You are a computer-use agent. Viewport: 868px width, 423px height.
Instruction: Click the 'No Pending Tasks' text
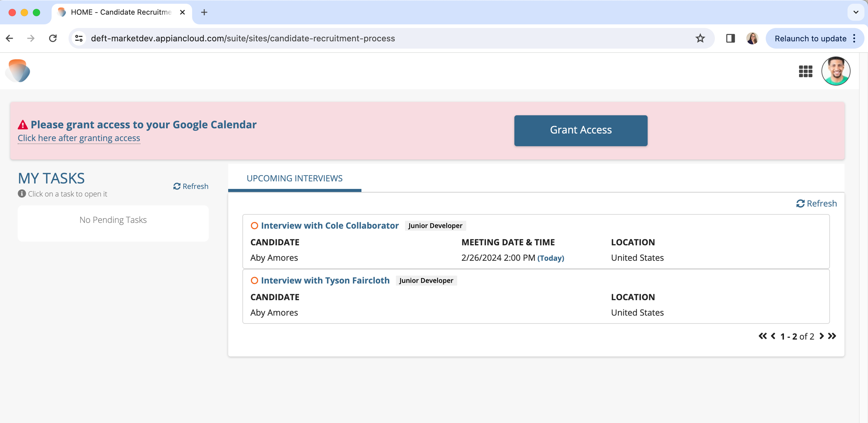(113, 220)
